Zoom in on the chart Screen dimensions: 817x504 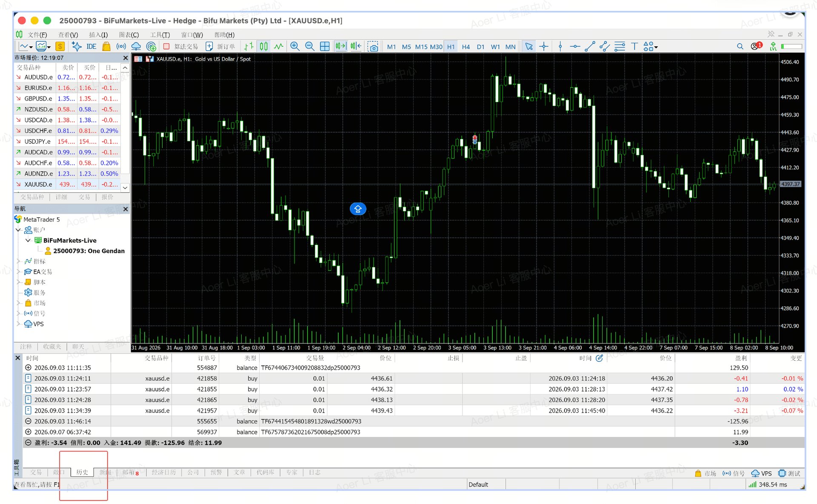[x=294, y=46]
